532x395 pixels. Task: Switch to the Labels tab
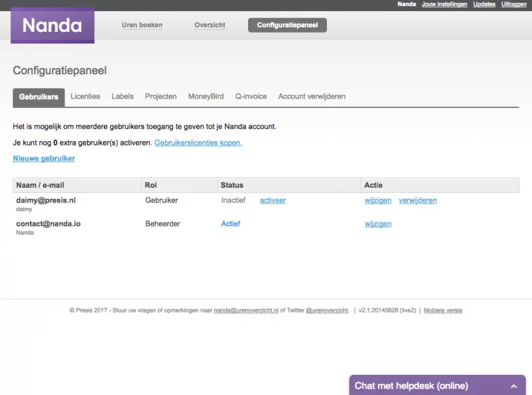pos(123,96)
